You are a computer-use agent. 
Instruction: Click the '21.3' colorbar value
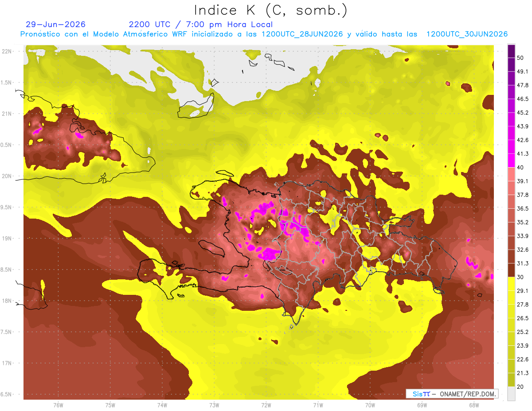(523, 373)
